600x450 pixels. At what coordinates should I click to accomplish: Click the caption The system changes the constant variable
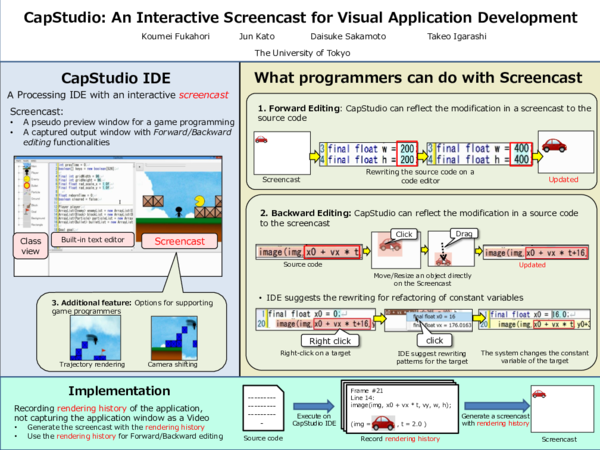pos(535,357)
